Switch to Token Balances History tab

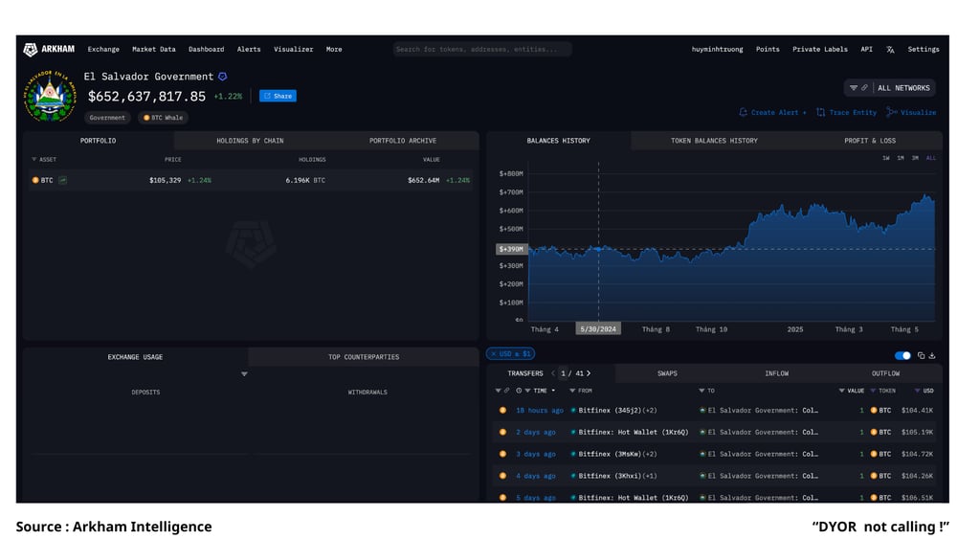point(714,141)
